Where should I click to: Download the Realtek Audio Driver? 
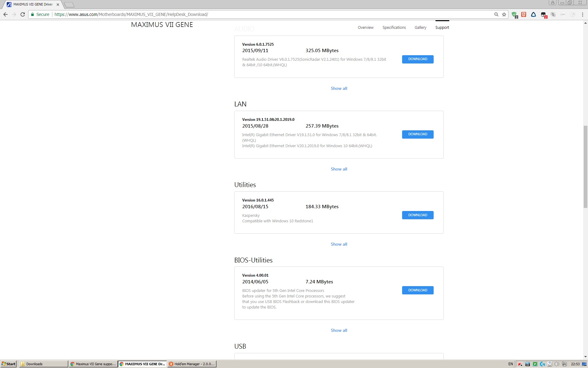(417, 59)
